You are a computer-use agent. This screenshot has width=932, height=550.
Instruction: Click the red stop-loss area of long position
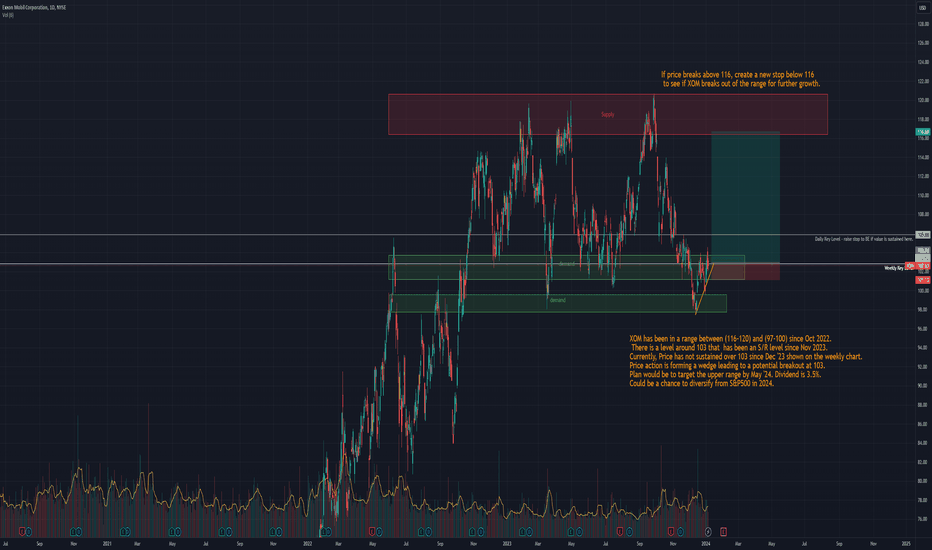coord(745,271)
